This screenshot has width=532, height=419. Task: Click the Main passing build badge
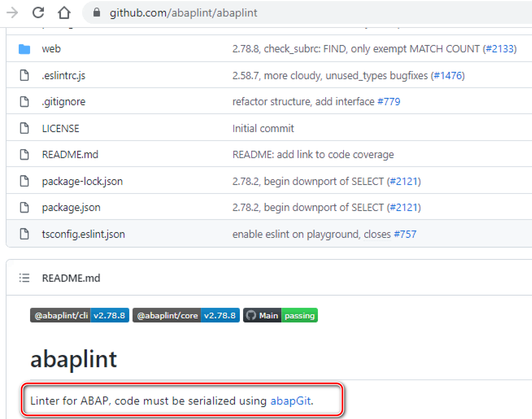point(280,315)
